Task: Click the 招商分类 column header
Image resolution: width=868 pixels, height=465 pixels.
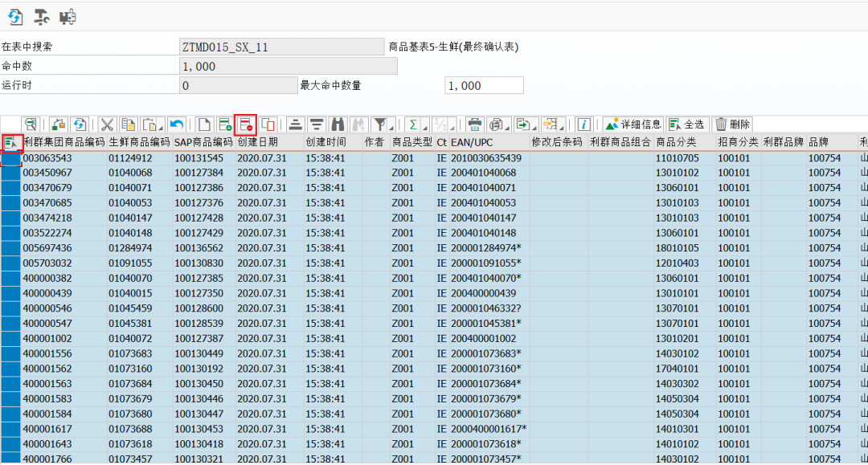Action: pyautogui.click(x=739, y=143)
